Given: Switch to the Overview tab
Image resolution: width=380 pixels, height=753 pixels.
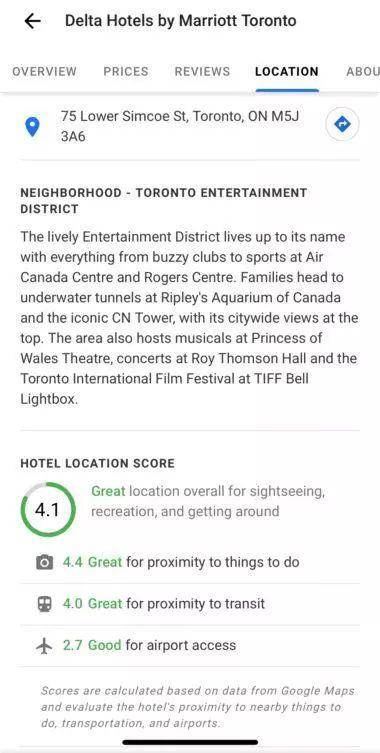Looking at the screenshot, I should (x=44, y=72).
